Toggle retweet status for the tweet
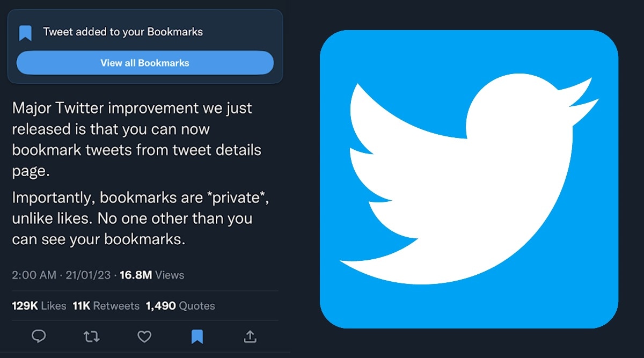 (x=92, y=337)
